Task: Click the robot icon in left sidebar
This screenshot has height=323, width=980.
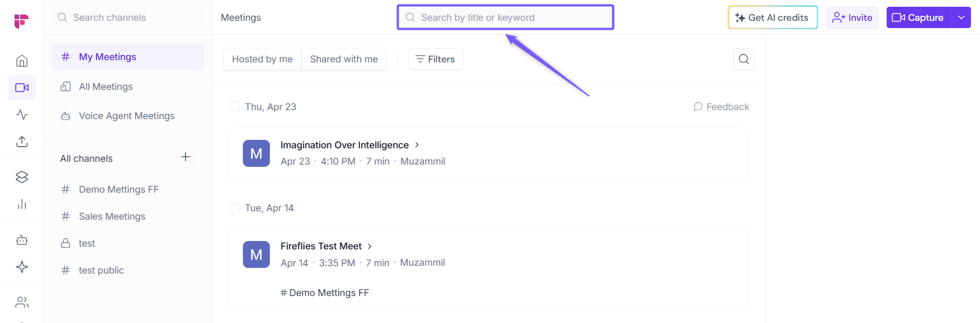Action: click(22, 240)
